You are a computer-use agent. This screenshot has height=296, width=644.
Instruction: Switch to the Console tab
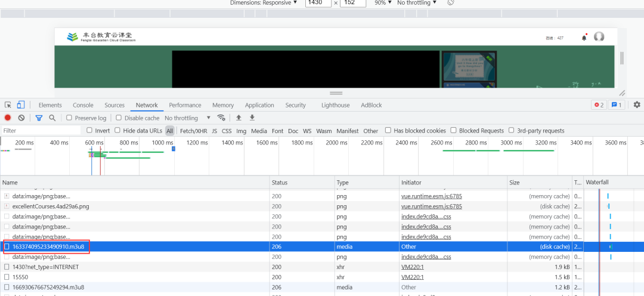[83, 105]
